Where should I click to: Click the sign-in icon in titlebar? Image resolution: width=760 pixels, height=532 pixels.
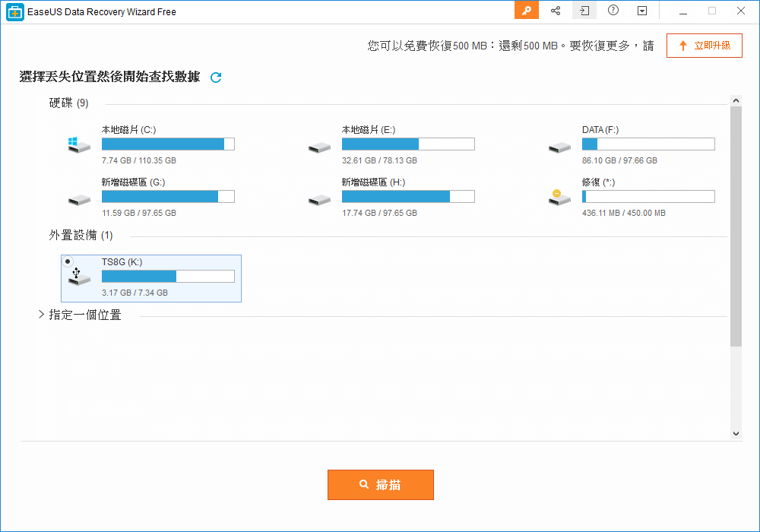(x=583, y=11)
